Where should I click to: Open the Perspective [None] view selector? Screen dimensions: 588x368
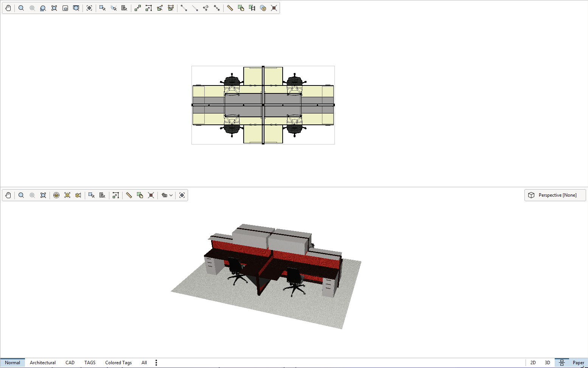click(x=555, y=195)
